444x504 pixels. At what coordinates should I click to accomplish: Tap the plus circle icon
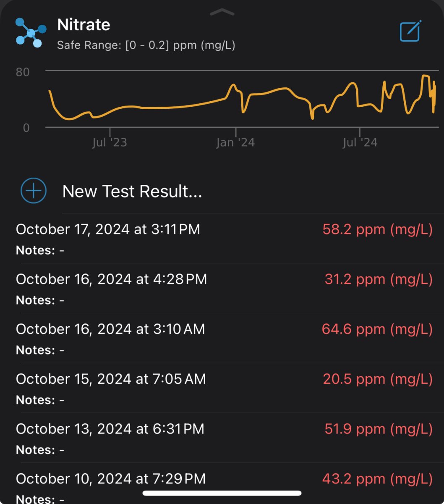point(34,191)
